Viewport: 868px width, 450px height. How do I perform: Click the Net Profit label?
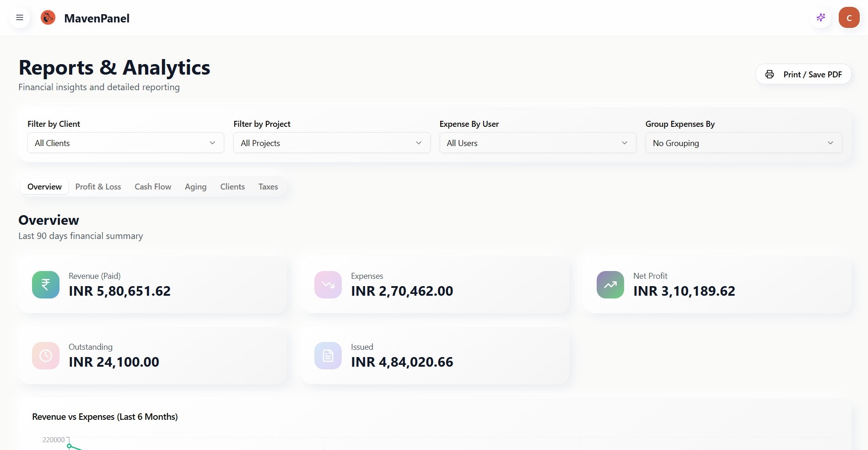click(x=650, y=276)
